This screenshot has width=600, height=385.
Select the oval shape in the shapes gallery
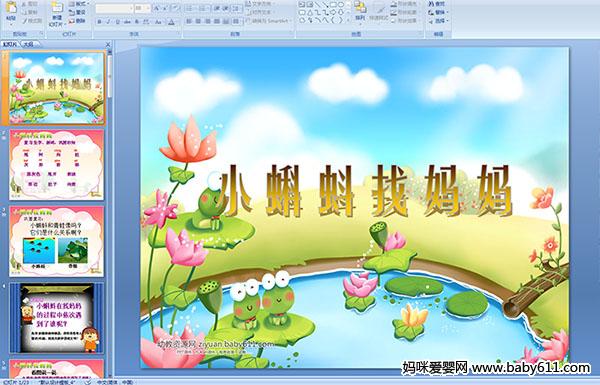[x=340, y=5]
